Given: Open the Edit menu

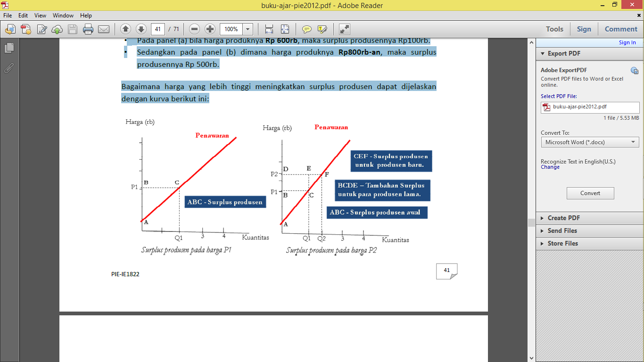Looking at the screenshot, I should click(x=23, y=16).
